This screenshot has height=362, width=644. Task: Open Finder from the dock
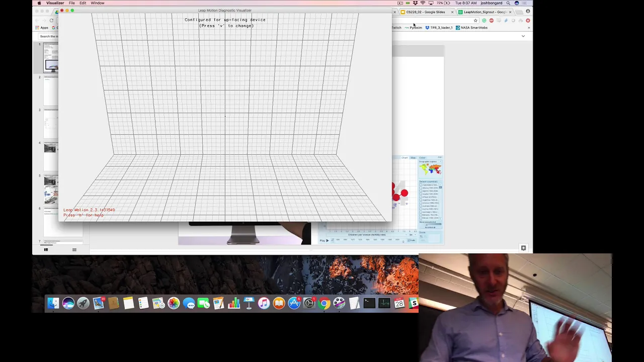(x=53, y=303)
